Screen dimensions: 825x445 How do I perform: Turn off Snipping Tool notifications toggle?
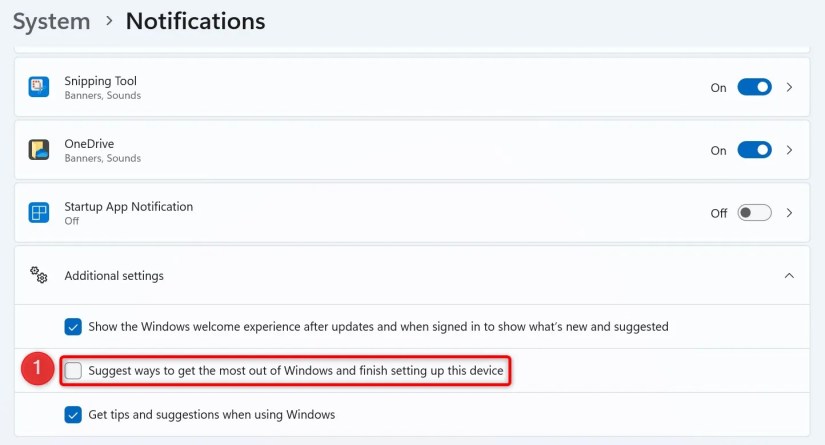pyautogui.click(x=754, y=87)
